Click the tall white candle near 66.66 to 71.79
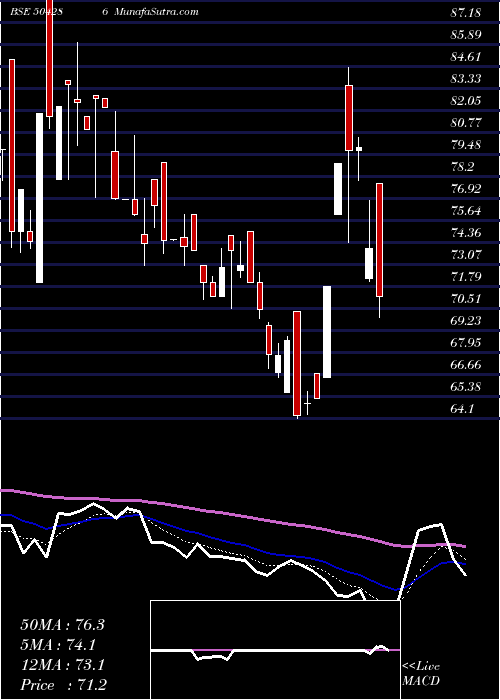Screen dimensions: 500x700 [327, 332]
